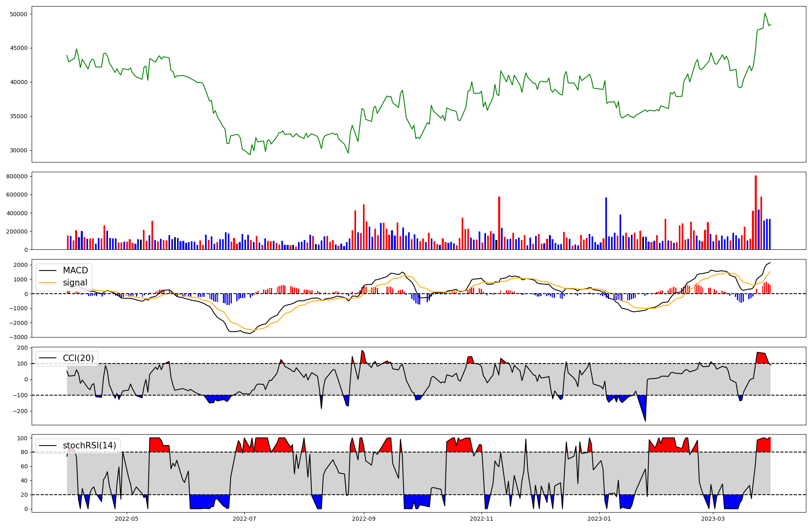Click the price line's highest peak
812x528 pixels.
tap(765, 13)
